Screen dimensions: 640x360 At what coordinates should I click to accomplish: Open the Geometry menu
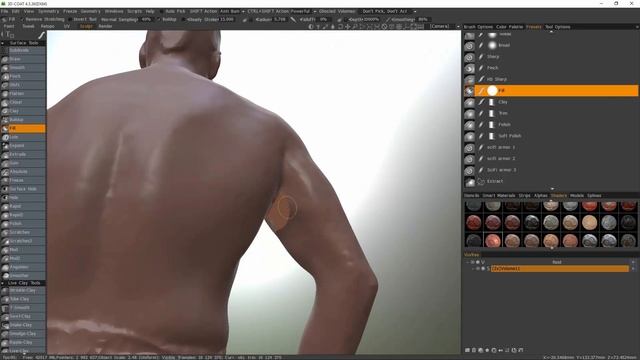coord(90,11)
